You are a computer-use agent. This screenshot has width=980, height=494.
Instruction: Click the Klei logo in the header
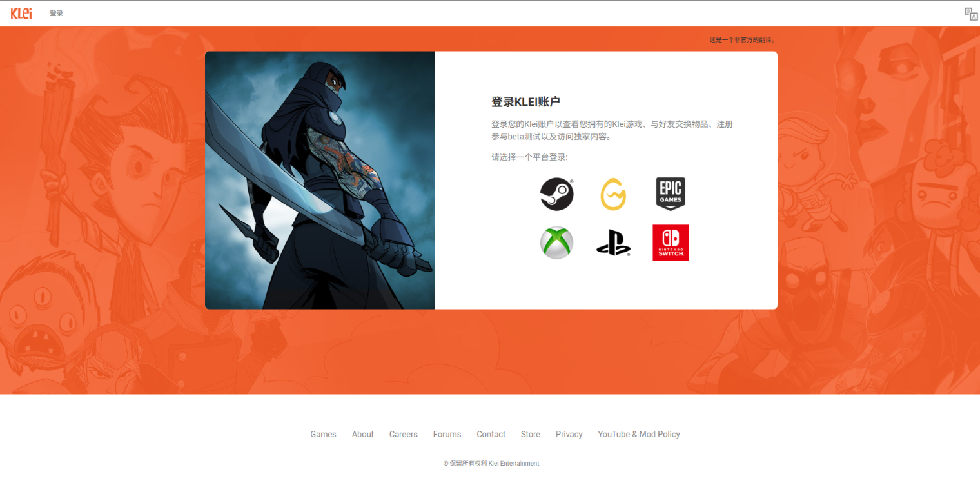(21, 13)
